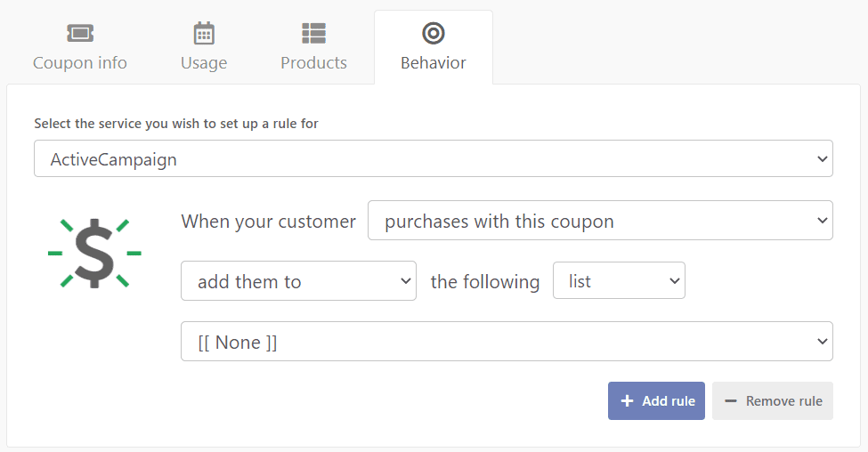Expand the 'purchases with this coupon' dropdown
The image size is (868, 452).
(600, 220)
